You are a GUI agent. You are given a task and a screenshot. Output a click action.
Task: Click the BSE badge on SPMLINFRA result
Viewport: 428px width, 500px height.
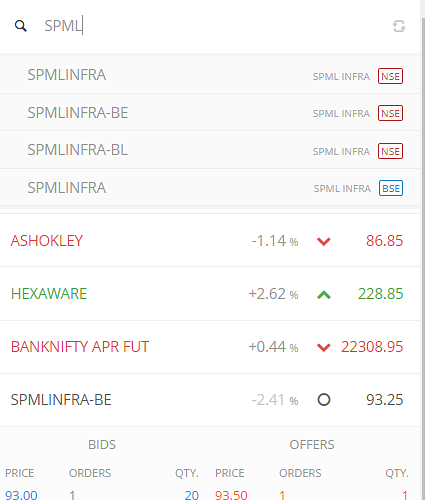[x=391, y=188]
